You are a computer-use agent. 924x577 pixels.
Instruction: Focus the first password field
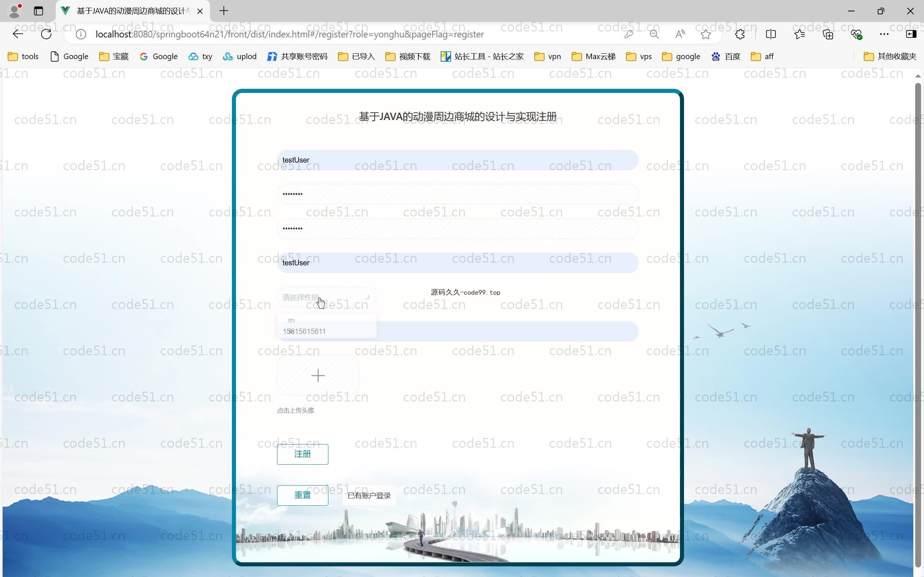pos(458,194)
